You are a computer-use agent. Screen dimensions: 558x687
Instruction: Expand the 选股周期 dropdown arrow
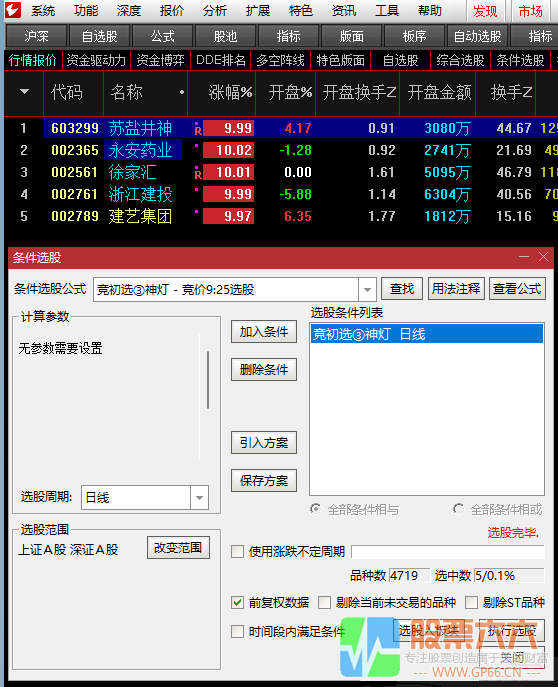tap(200, 498)
